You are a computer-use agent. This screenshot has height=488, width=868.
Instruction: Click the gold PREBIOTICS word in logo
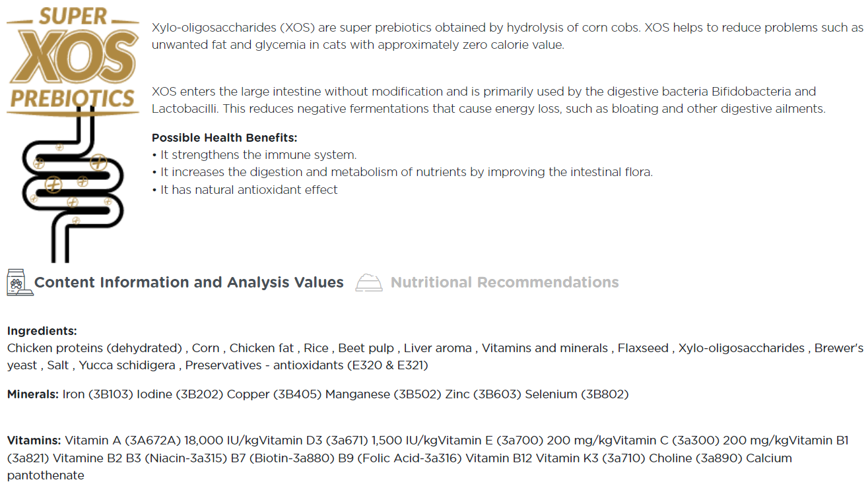click(73, 99)
